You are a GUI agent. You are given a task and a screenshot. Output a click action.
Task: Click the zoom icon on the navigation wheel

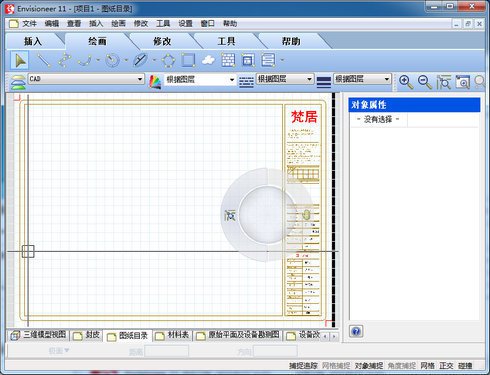tap(230, 215)
